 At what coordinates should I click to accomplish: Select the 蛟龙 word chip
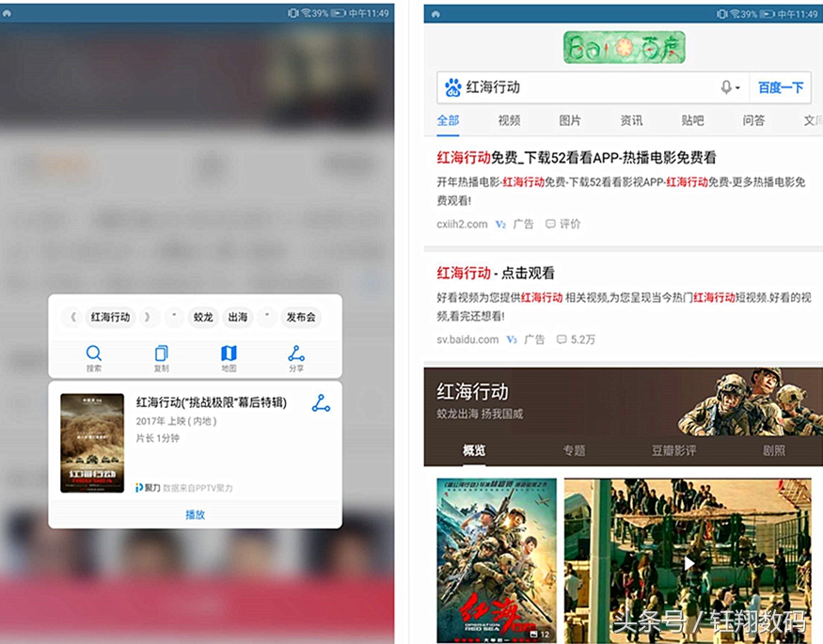click(203, 317)
